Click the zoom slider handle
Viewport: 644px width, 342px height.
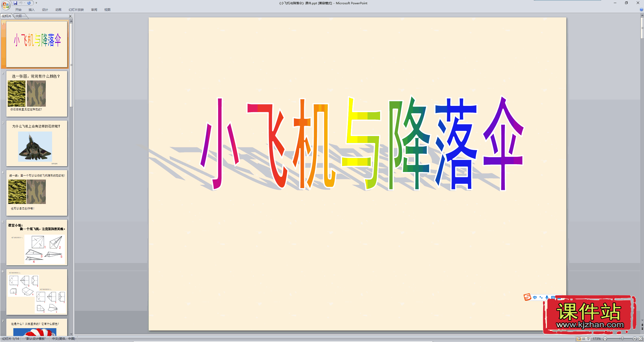pyautogui.click(x=622, y=339)
